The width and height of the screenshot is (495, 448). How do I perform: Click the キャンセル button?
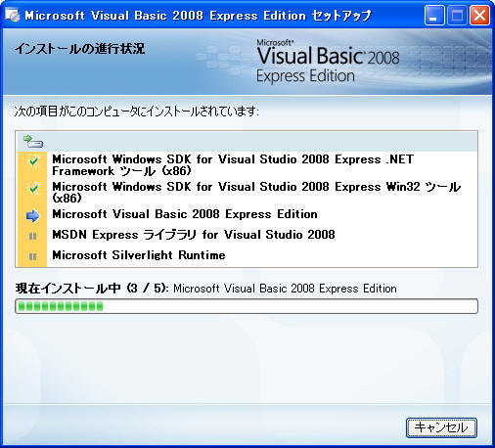[x=441, y=427]
